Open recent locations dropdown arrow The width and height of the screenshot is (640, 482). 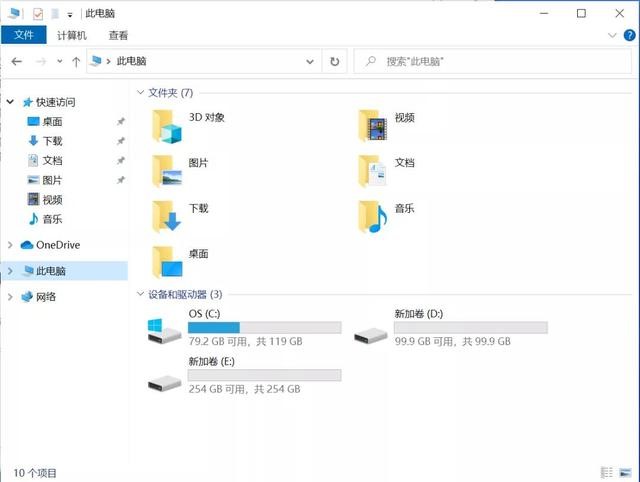(60, 62)
